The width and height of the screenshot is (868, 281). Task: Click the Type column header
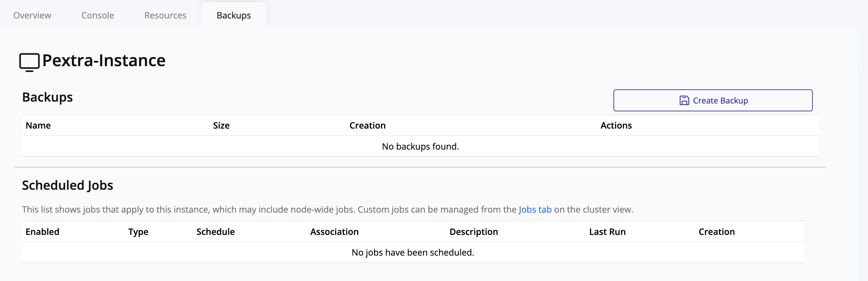(138, 232)
